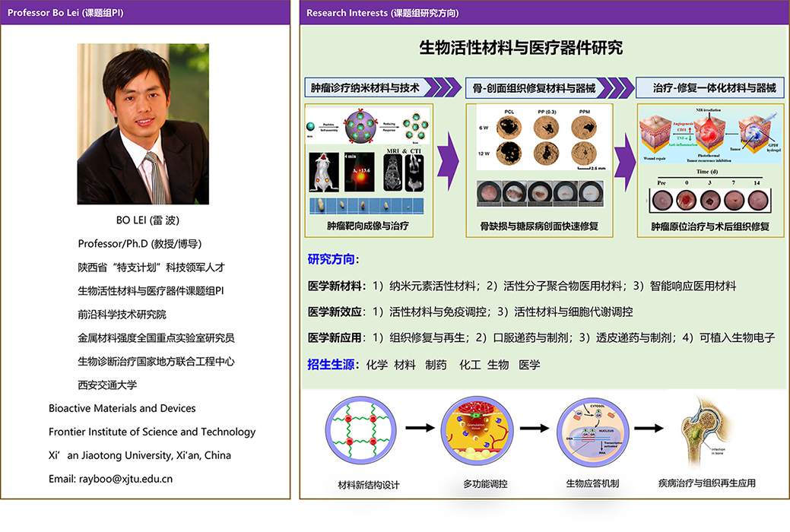Image resolution: width=790 pixels, height=532 pixels.
Task: Click the black arrow before bone joint icon
Action: click(648, 428)
